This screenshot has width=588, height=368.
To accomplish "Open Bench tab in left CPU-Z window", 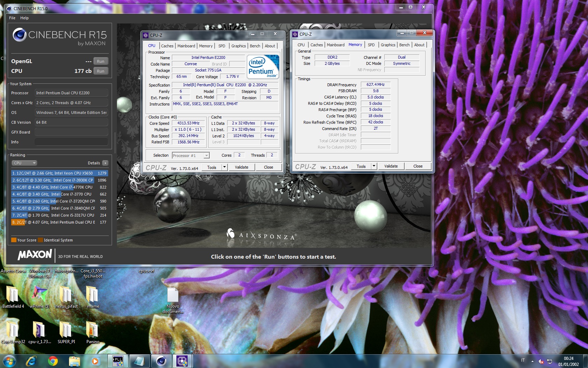I will click(255, 46).
